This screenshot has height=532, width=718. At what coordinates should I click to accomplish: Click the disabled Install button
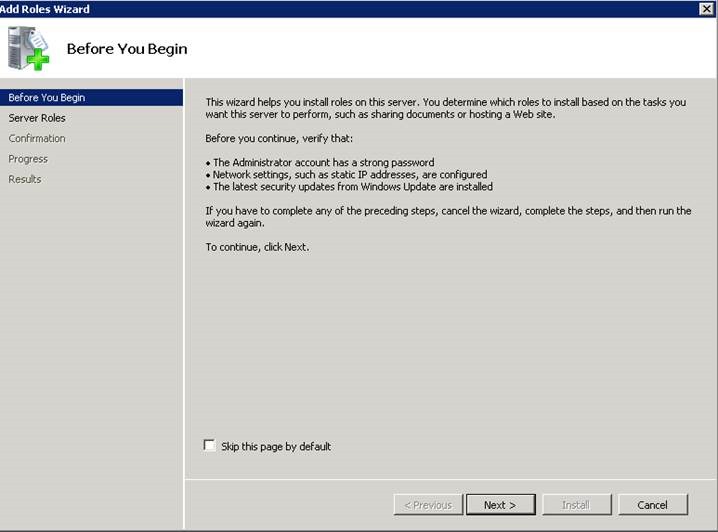pyautogui.click(x=574, y=505)
